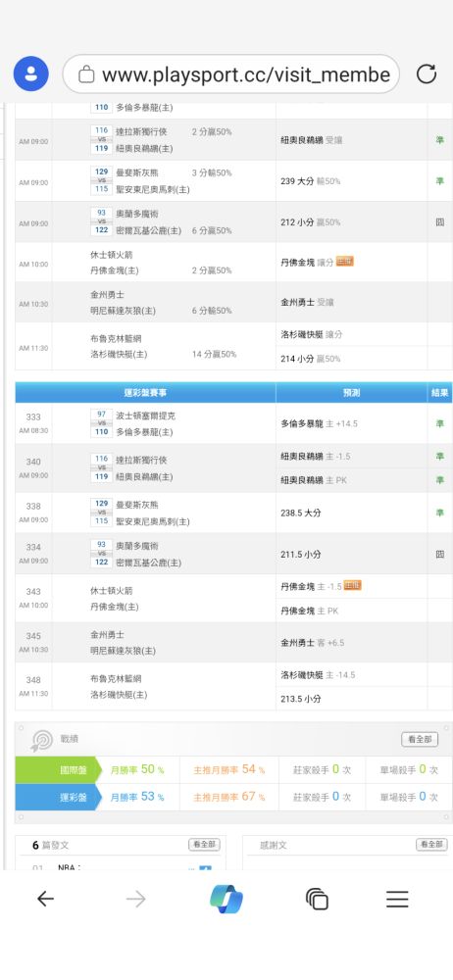Open the tabs switcher icon

(x=318, y=900)
